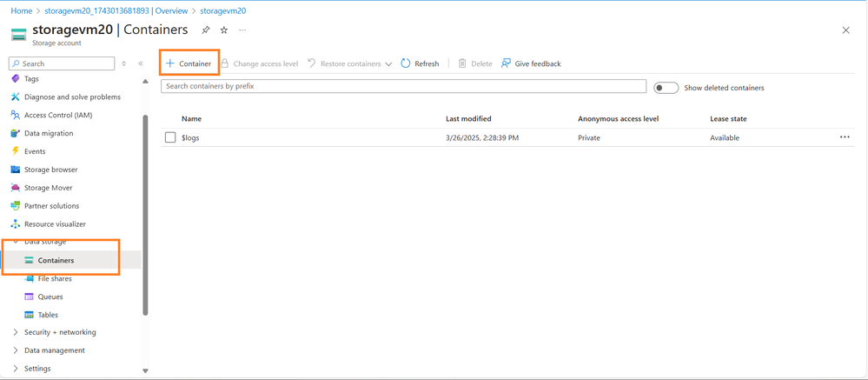Click the Events lightning bolt icon
The image size is (868, 380).
coord(16,151)
